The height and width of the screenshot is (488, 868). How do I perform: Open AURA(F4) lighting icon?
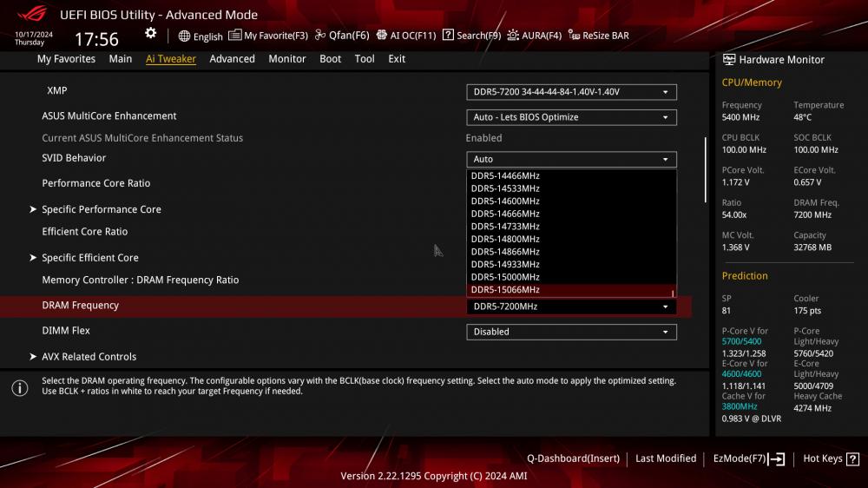(513, 35)
